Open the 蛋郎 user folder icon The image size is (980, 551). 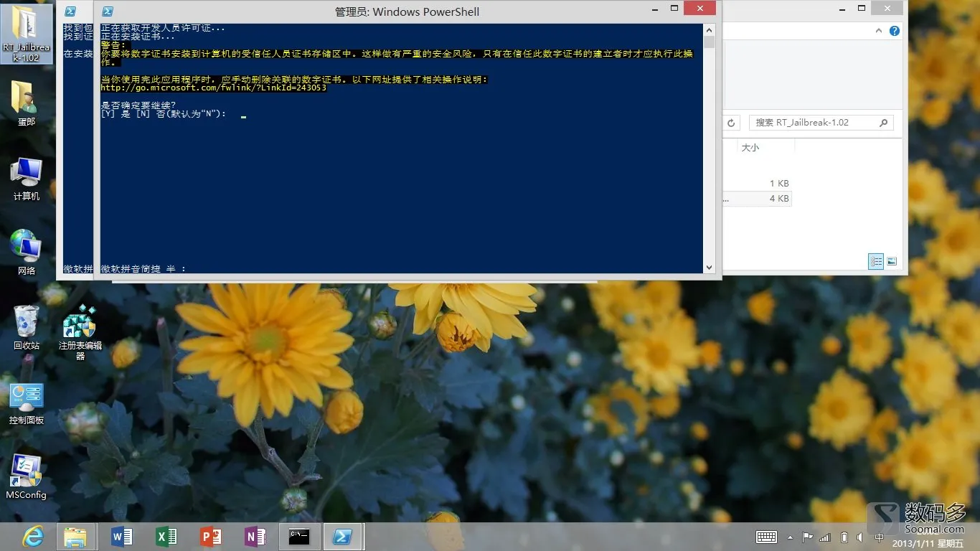pyautogui.click(x=27, y=104)
